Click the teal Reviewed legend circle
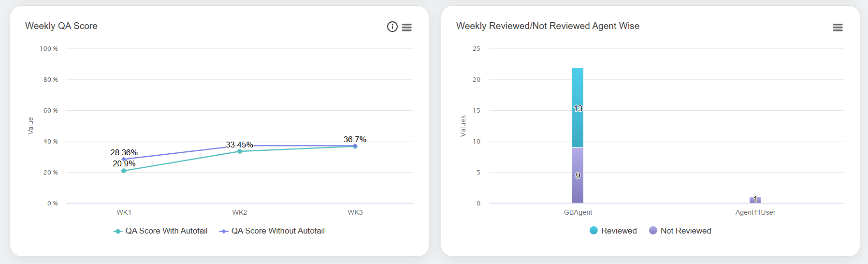Viewport: 868px width, 264px height. click(594, 231)
